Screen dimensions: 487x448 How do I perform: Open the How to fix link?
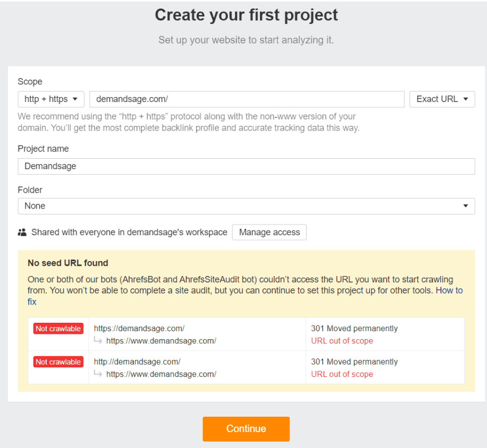(x=449, y=290)
